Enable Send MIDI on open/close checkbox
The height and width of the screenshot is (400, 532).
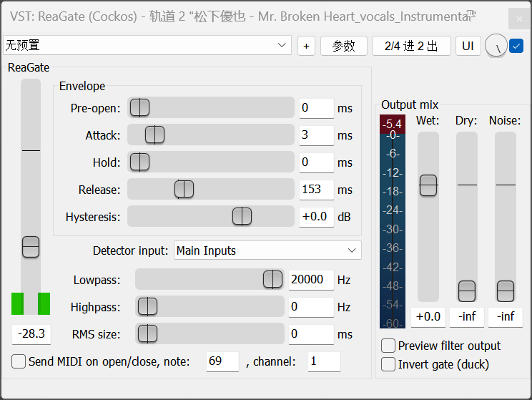(19, 361)
